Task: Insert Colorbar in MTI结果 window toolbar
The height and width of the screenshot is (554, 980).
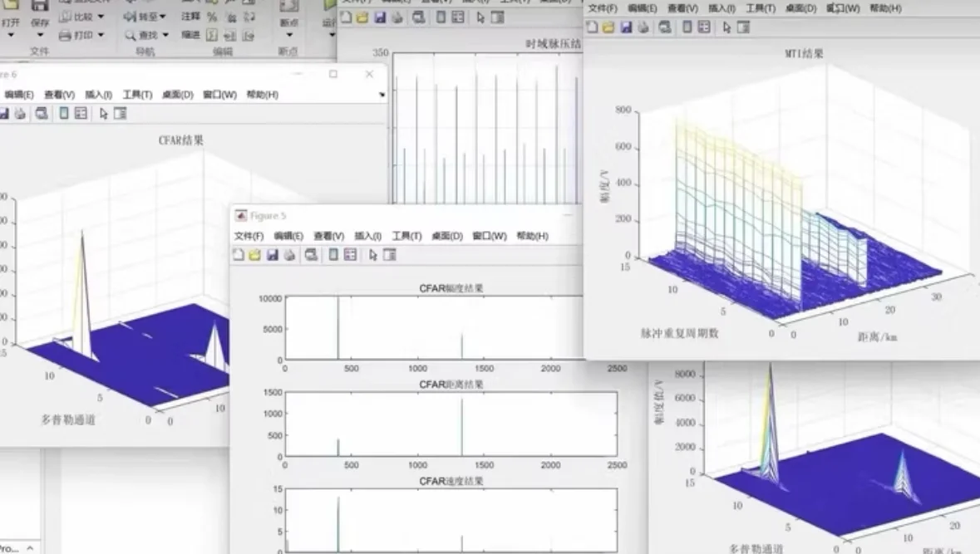Action: point(687,27)
